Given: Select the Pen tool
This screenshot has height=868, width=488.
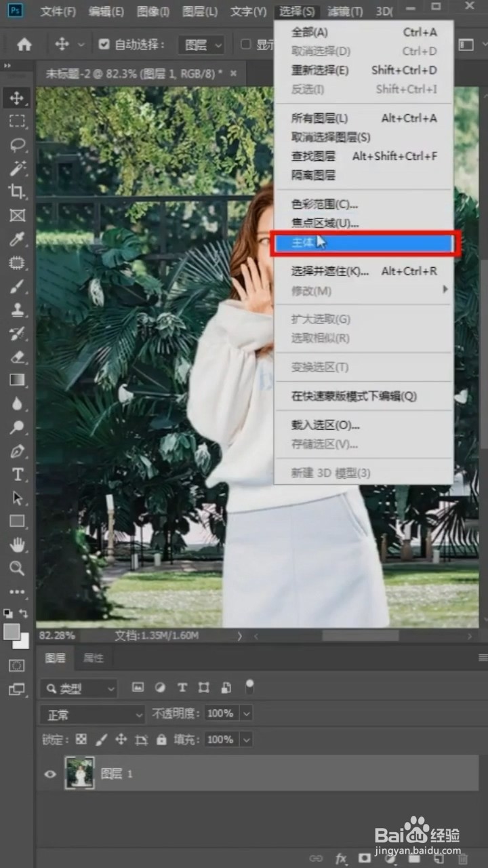Looking at the screenshot, I should [17, 451].
